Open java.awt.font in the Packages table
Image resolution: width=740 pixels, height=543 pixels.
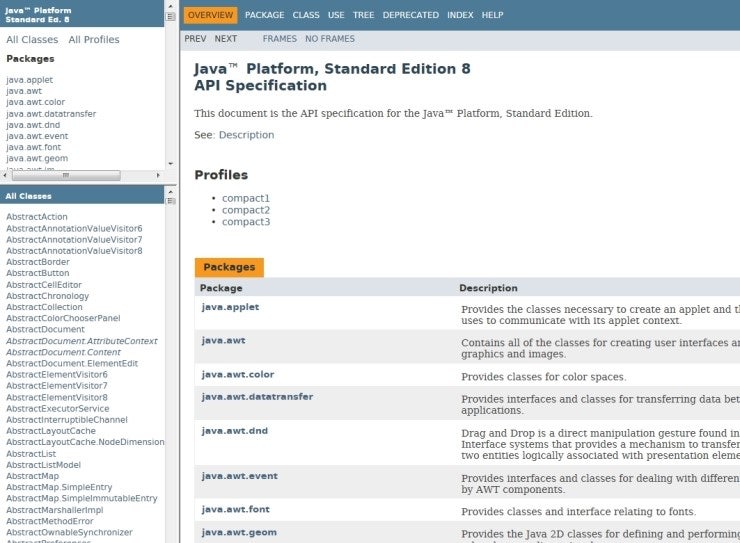point(235,510)
